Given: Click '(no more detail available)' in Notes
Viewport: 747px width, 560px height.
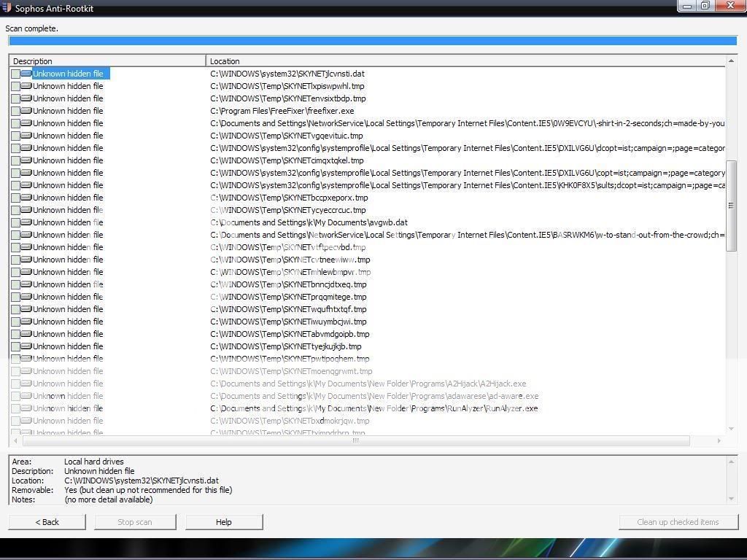Looking at the screenshot, I should (x=109, y=499).
